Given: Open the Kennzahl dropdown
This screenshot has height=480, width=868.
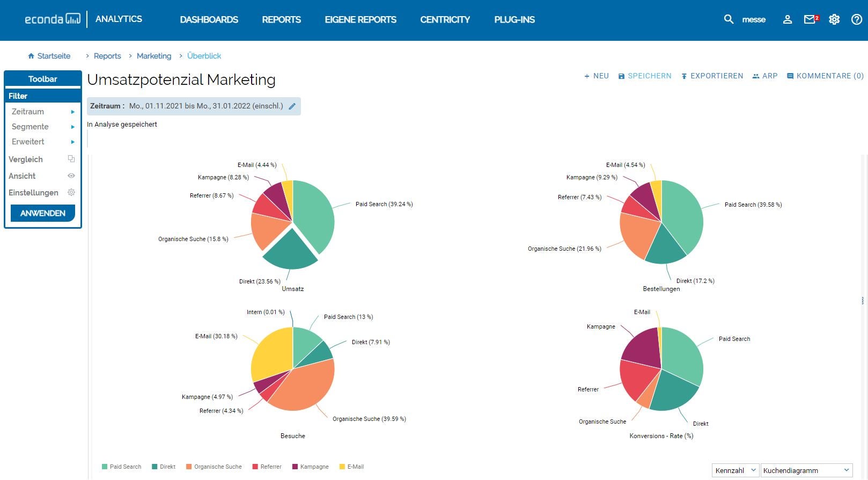Looking at the screenshot, I should tap(735, 470).
